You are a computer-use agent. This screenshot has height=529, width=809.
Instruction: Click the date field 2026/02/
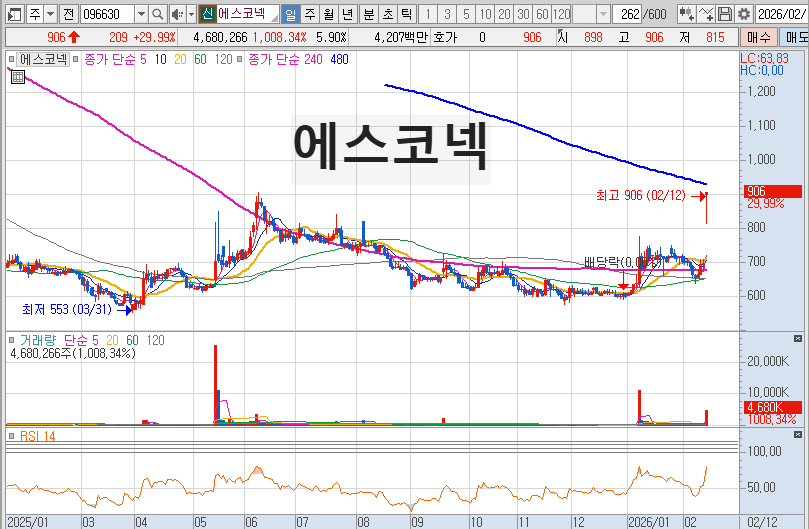782,14
